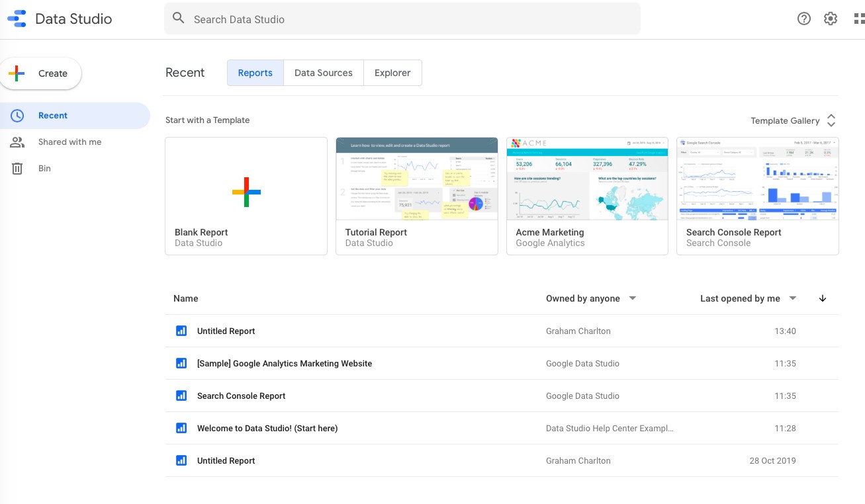Switch to the Explorer tab
The height and width of the screenshot is (504, 865).
coord(392,73)
